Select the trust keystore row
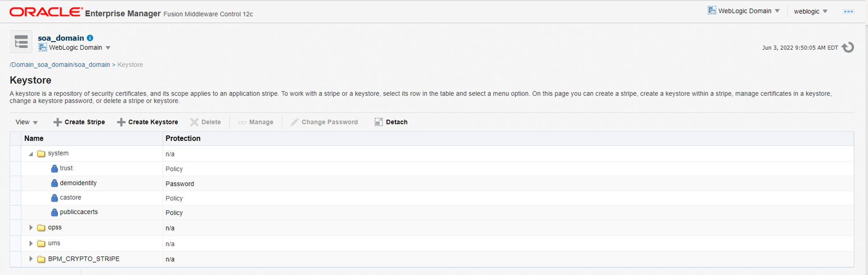This screenshot has width=868, height=275. [x=432, y=168]
